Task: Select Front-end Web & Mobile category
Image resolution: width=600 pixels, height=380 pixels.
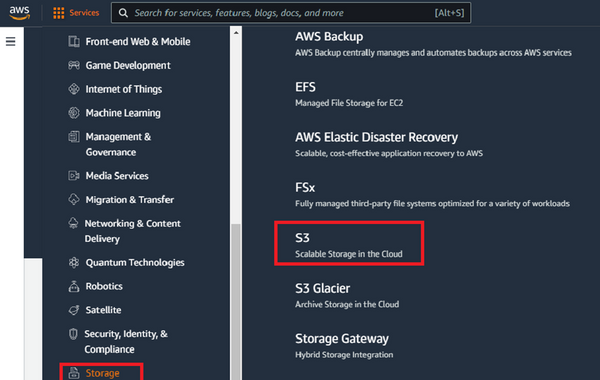Action: [x=138, y=41]
